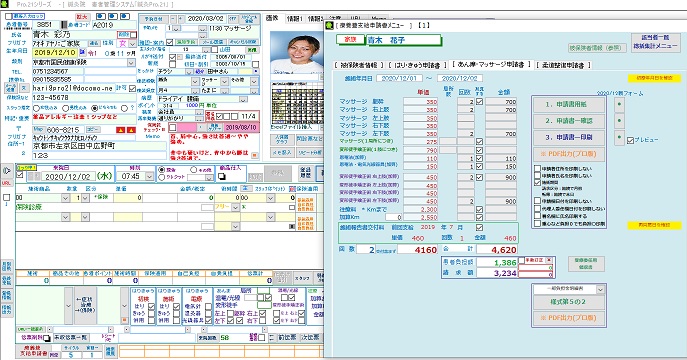Image resolution: width=687 pixels, height=360 pixels.
Task: Toggle the 許可 checkbox beside the email
Action: point(133,88)
